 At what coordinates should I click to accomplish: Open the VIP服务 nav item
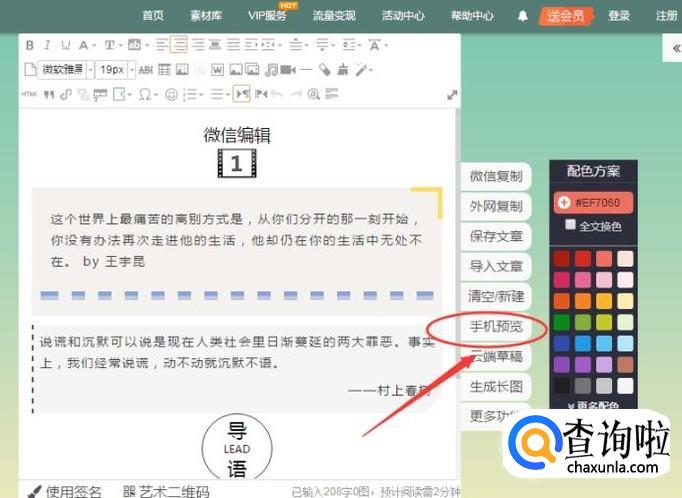(267, 16)
